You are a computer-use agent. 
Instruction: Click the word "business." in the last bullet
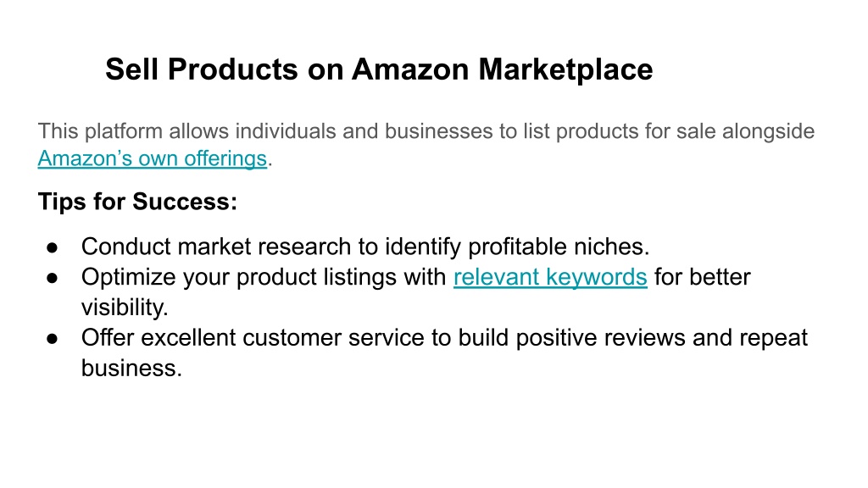click(131, 368)
